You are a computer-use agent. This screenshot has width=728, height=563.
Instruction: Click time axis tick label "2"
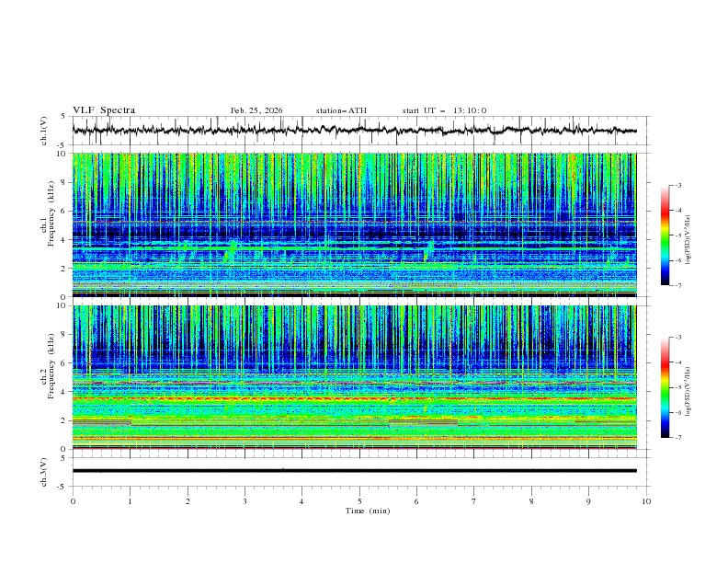click(x=188, y=501)
